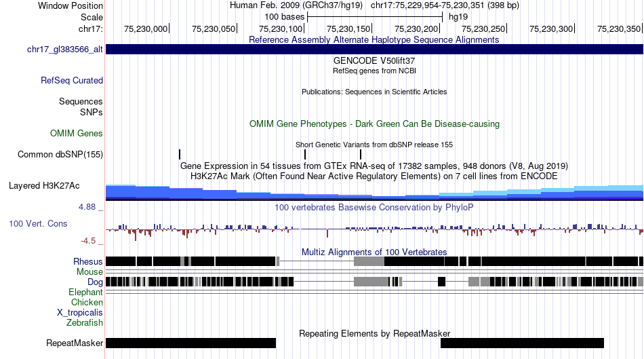Click the 4.88 PhyloP upper limit value

click(87, 207)
